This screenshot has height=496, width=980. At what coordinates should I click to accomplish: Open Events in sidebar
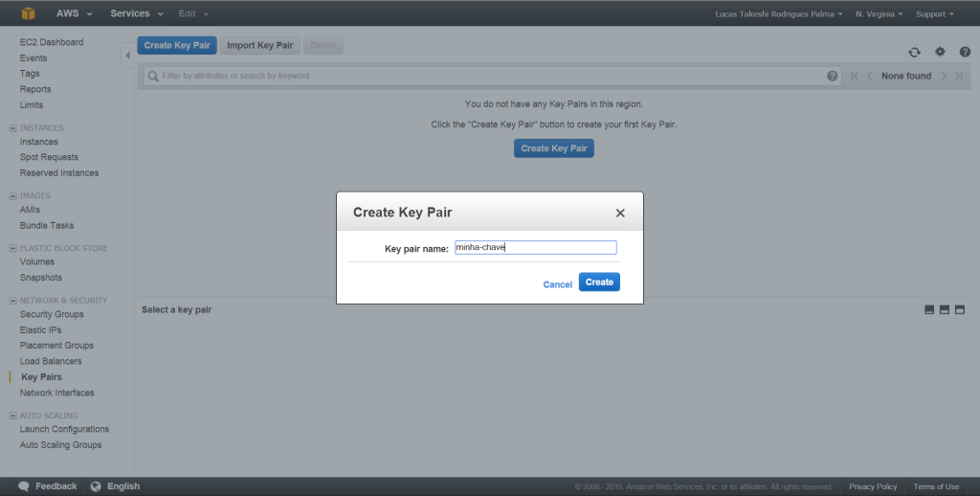pyautogui.click(x=33, y=58)
